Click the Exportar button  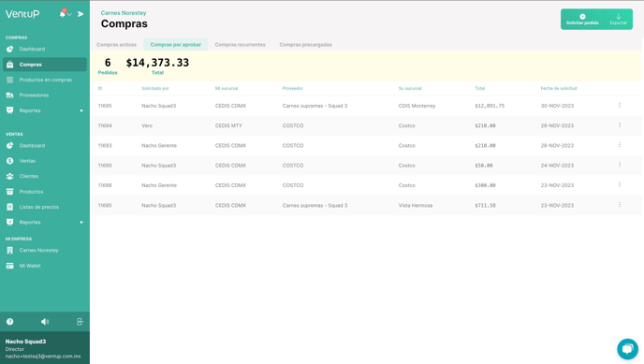point(618,20)
